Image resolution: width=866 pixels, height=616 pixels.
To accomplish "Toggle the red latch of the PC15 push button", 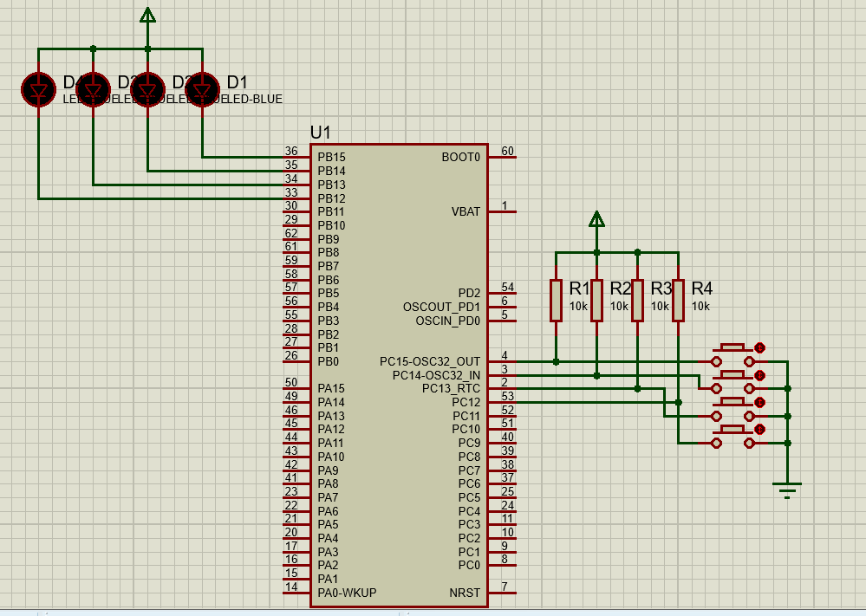I will click(x=760, y=347).
